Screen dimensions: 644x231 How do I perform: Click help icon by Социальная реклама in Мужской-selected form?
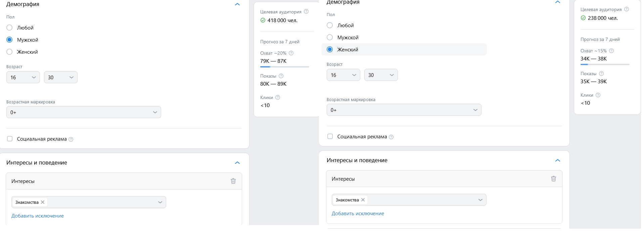71,139
